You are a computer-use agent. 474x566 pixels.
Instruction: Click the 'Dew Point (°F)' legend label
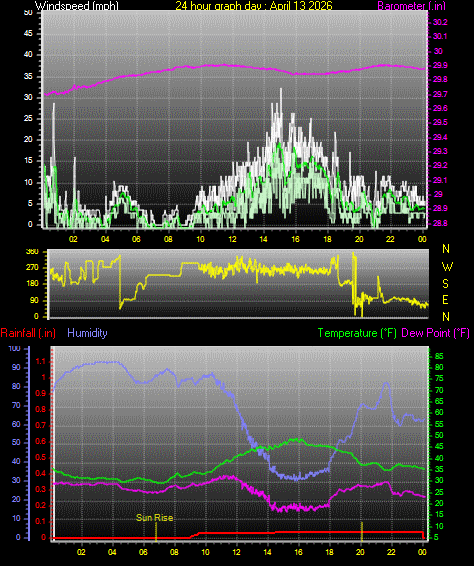pos(435,333)
